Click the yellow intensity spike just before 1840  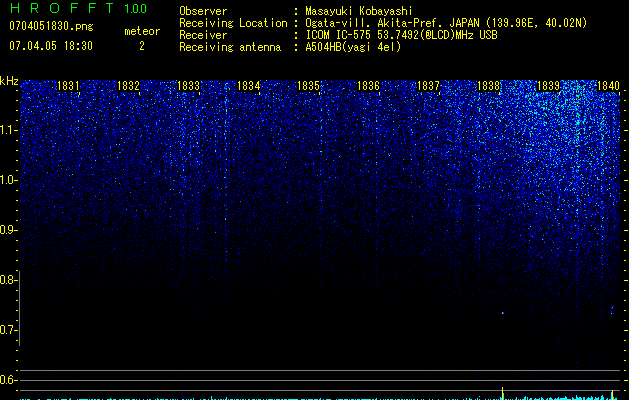pyautogui.click(x=613, y=395)
